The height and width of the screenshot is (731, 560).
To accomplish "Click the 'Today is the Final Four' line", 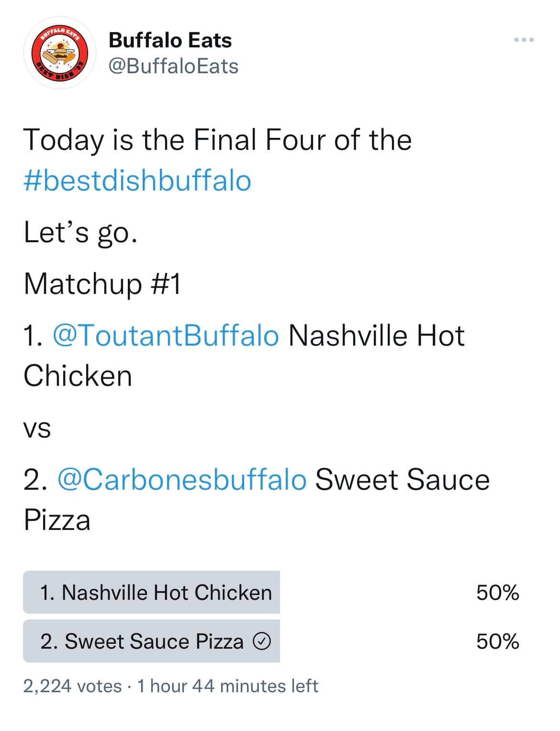I will click(217, 140).
